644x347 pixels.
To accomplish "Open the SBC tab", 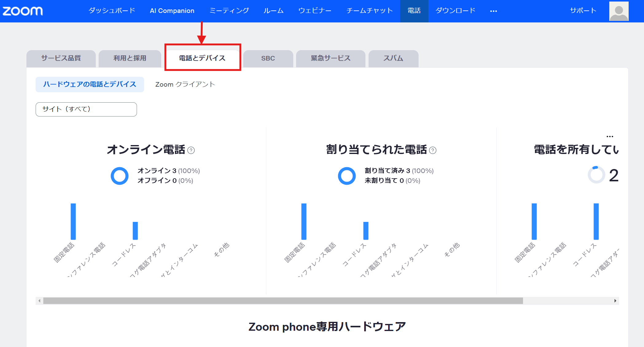I will [268, 58].
